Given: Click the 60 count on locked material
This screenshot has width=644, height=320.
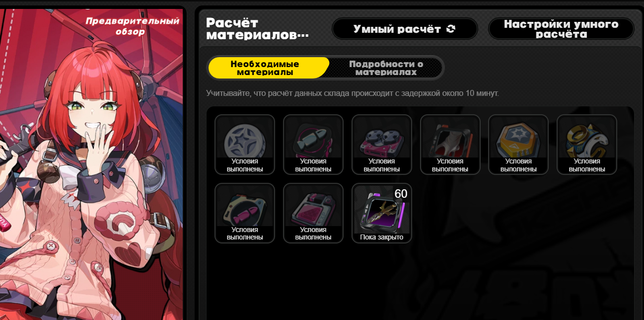Looking at the screenshot, I should (x=401, y=194).
